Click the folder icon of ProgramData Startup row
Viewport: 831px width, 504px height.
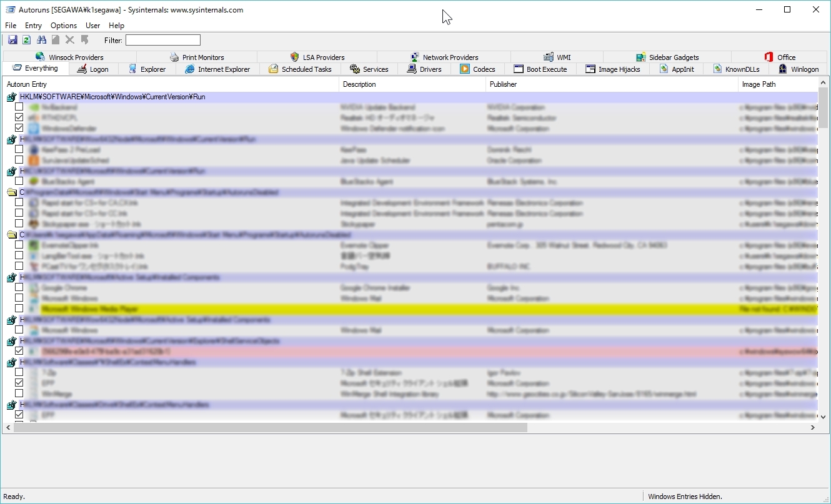11,192
